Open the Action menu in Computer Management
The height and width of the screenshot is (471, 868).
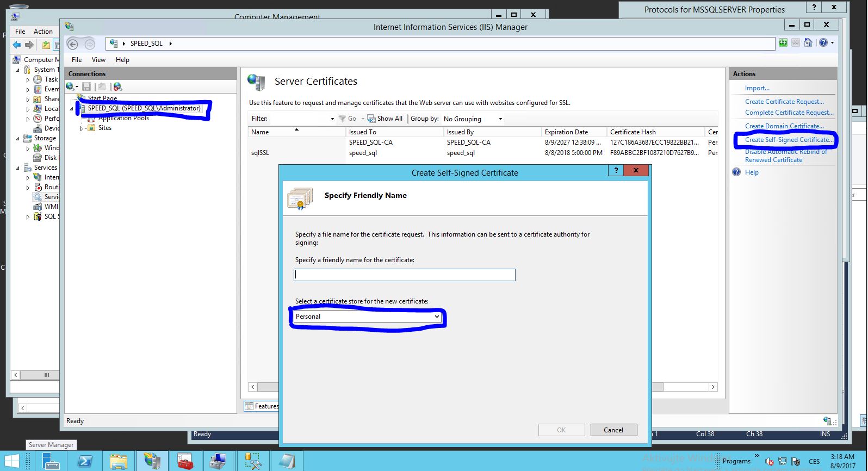[43, 32]
